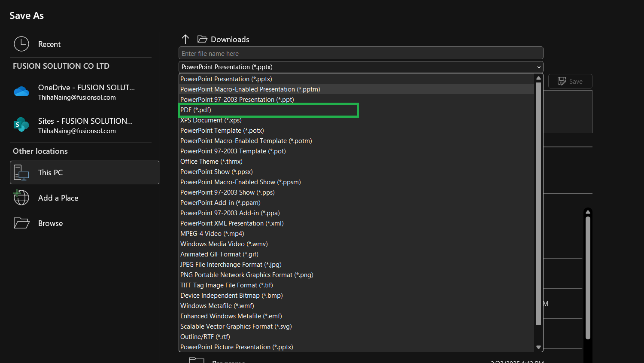The width and height of the screenshot is (644, 363).
Task: Pick PowerPoint Macro-Enabled Template (*.potm)
Action: pos(357,141)
